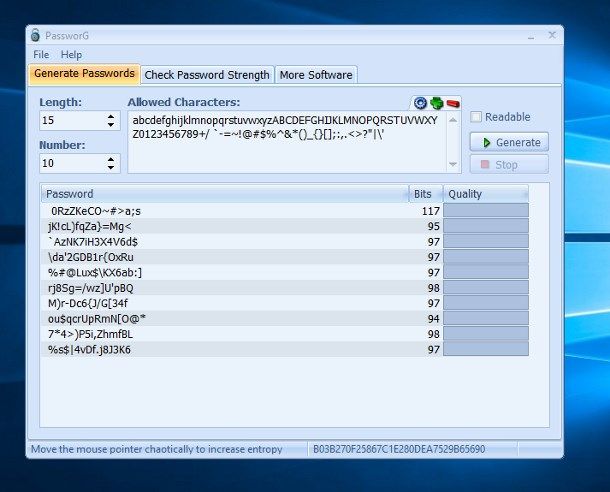Click the Stop button
Viewport: 610px width, 492px height.
click(509, 165)
